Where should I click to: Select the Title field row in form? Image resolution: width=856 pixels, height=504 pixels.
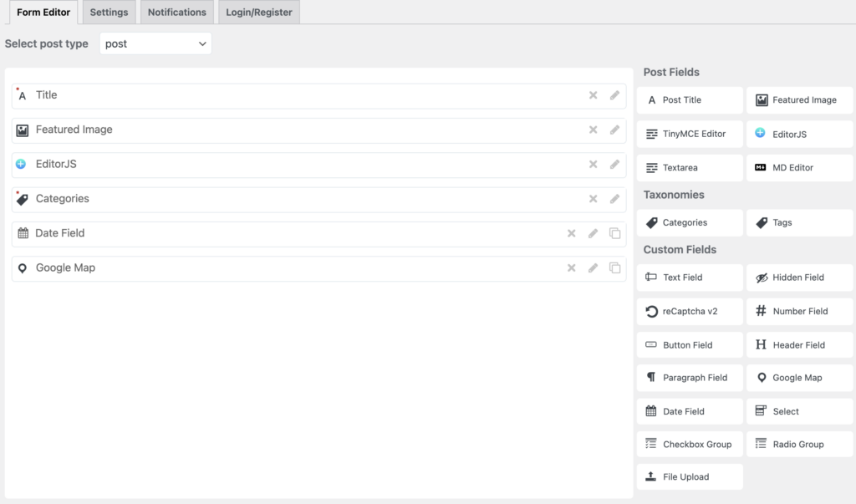click(293, 95)
